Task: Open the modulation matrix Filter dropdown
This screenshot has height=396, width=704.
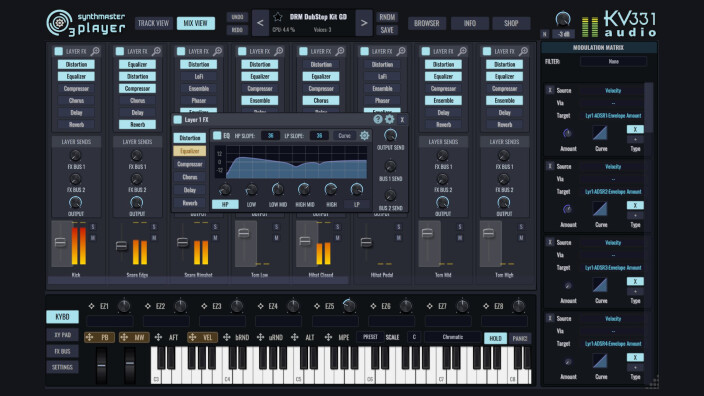Action: coord(613,62)
